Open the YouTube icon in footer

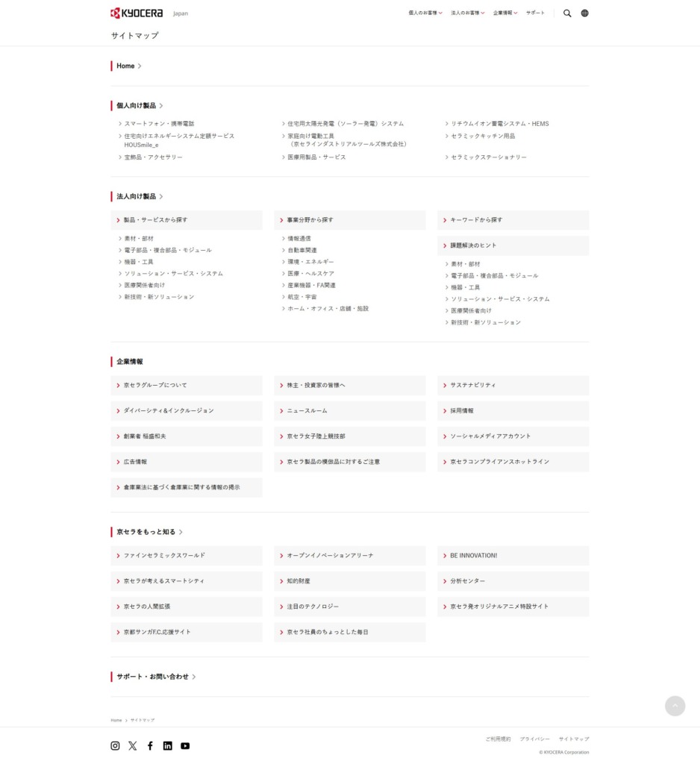pos(185,745)
